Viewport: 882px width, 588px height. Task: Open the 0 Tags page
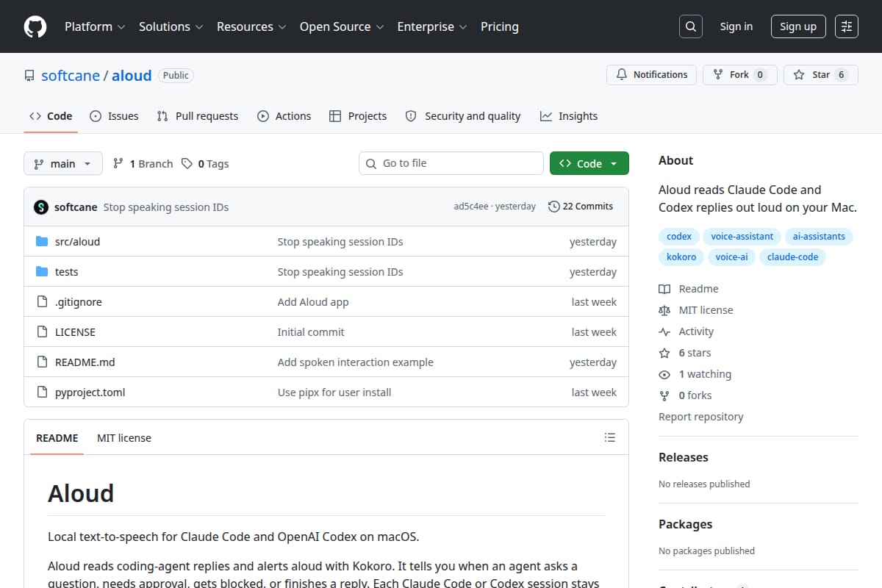point(205,164)
